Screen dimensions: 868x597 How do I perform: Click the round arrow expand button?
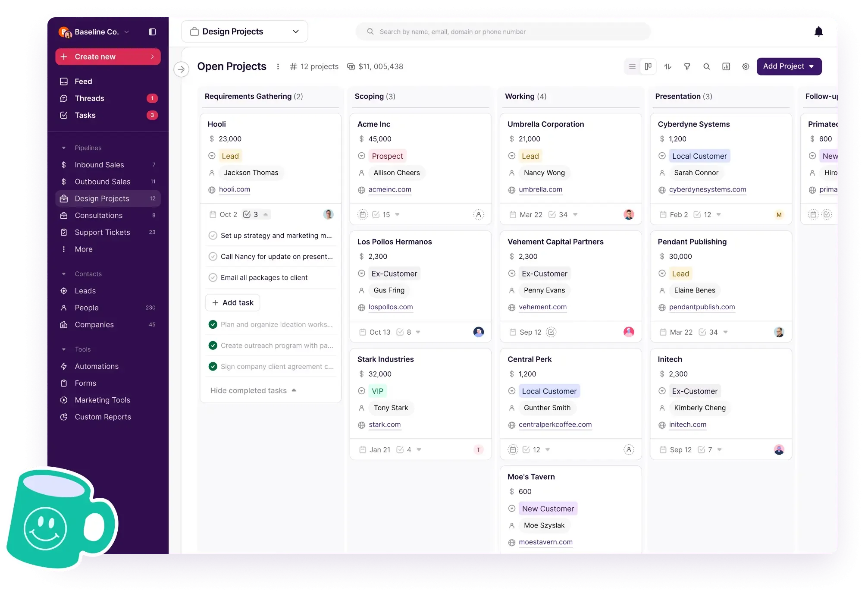pos(182,69)
